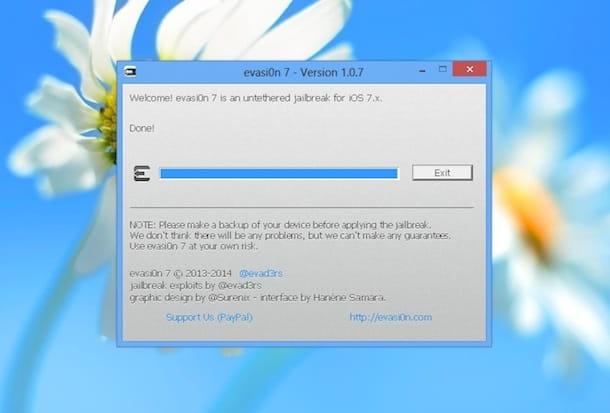Click the evasi0n logo beside the progress bar

click(142, 173)
